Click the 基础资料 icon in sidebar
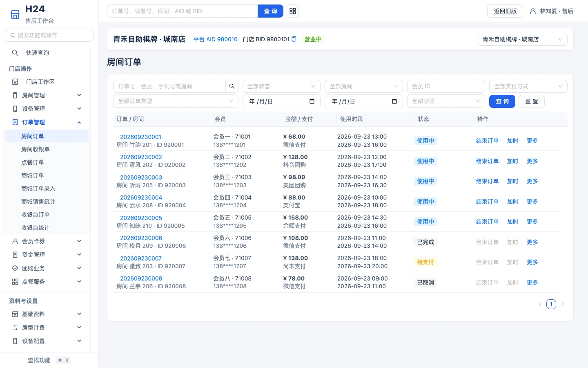The height and width of the screenshot is (368, 588). click(15, 314)
